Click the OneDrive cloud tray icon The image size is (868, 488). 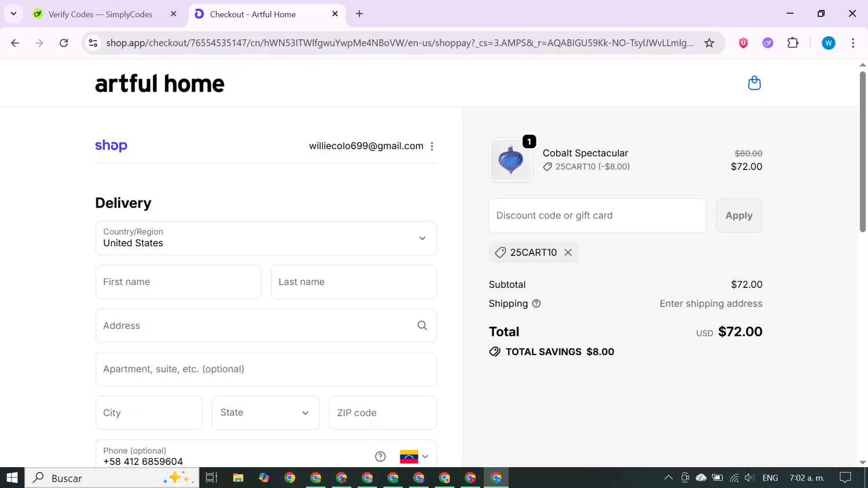[x=701, y=478]
